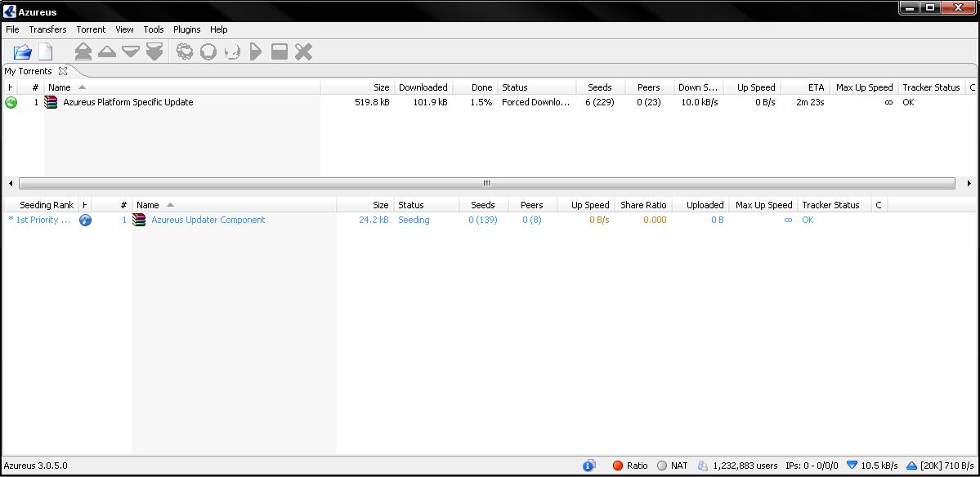Open the Transfers menu

point(47,29)
